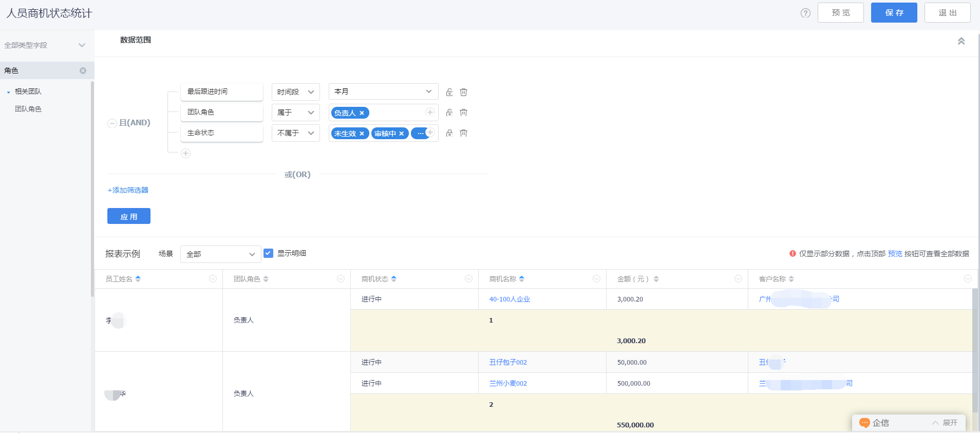Open the 属于 operator dropdown

click(296, 112)
